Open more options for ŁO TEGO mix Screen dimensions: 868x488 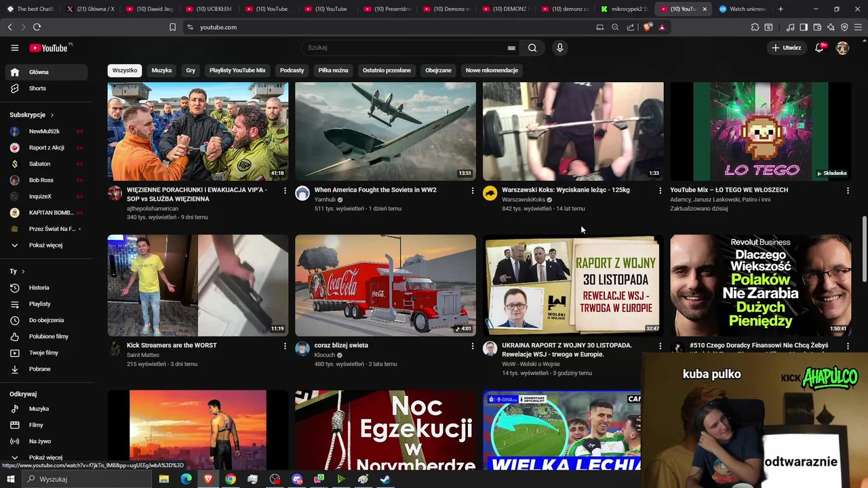(848, 191)
